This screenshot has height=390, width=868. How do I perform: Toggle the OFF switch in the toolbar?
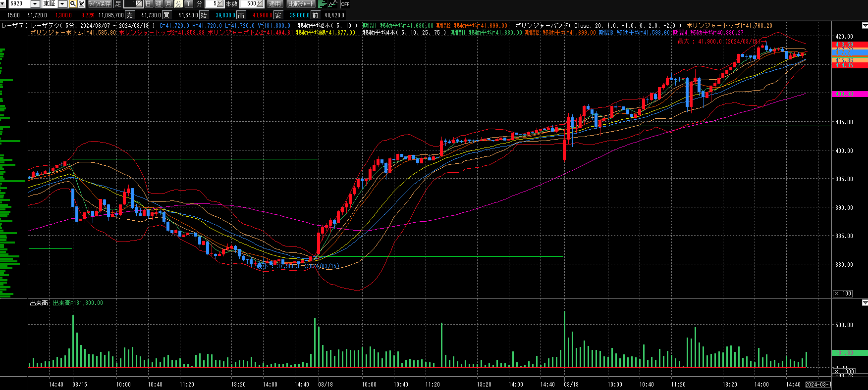(345, 4)
